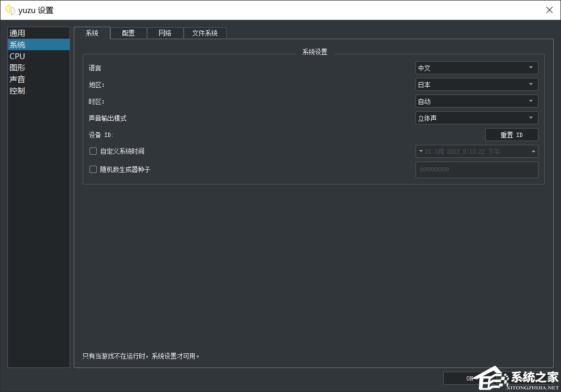
Task: Click the yuzu logo in title bar
Action: pyautogui.click(x=10, y=10)
